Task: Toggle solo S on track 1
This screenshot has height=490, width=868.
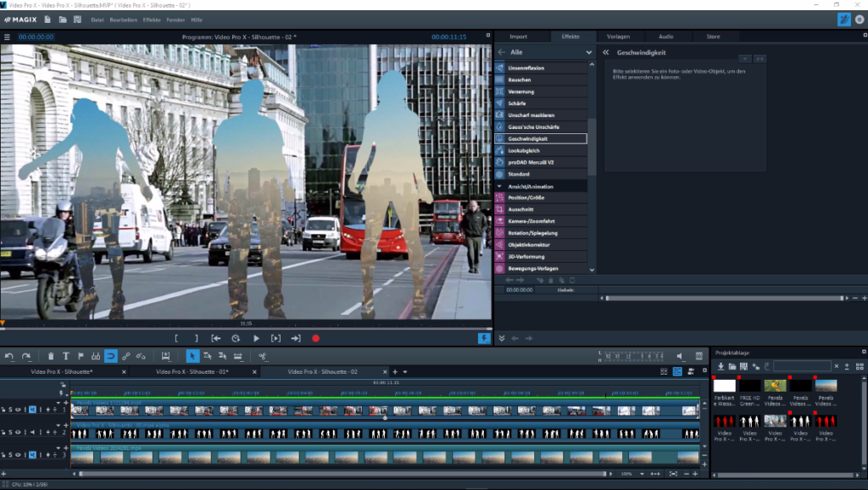Action: 10,409
